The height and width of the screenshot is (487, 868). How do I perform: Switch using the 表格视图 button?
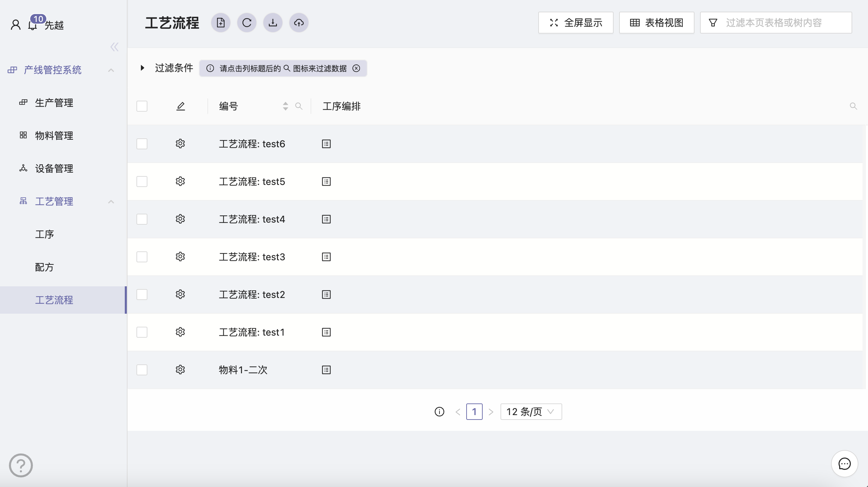(x=656, y=23)
